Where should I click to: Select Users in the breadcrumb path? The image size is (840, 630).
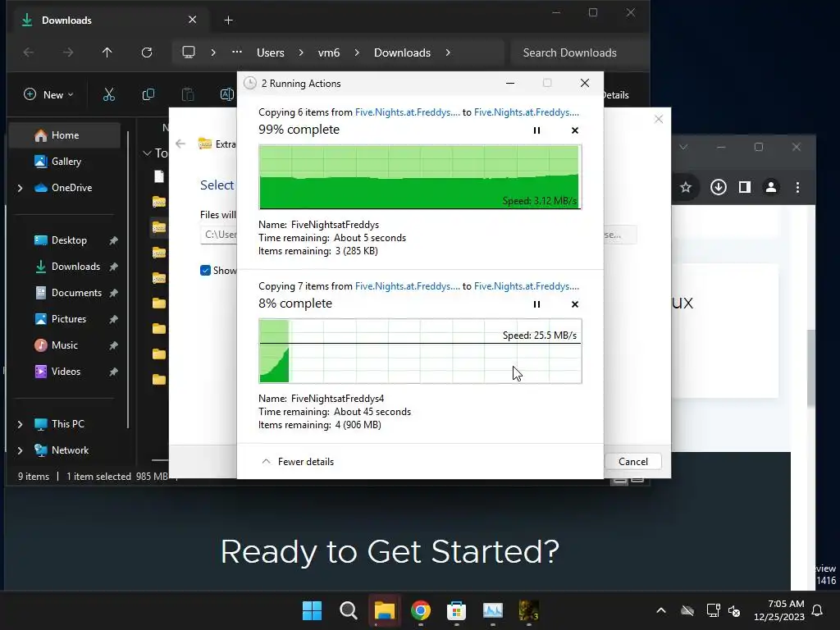click(271, 52)
